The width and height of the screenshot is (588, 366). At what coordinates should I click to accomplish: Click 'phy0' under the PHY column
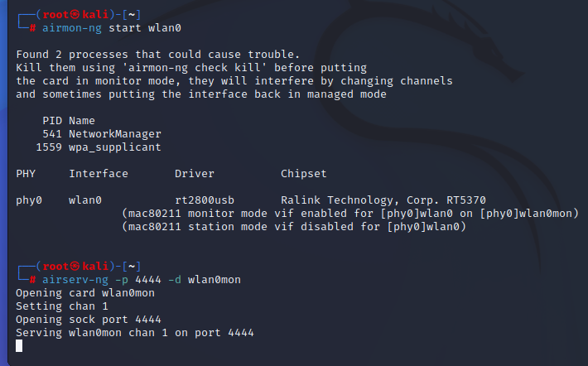[29, 200]
